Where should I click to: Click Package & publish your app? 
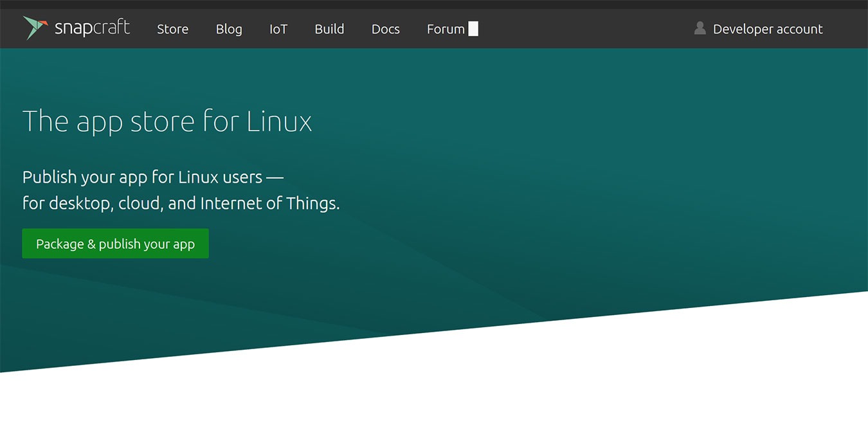tap(115, 243)
